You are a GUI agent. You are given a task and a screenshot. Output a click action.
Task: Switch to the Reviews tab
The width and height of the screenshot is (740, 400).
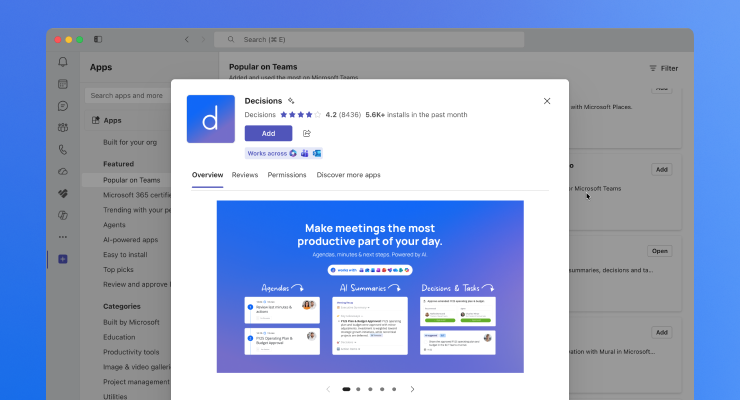245,175
